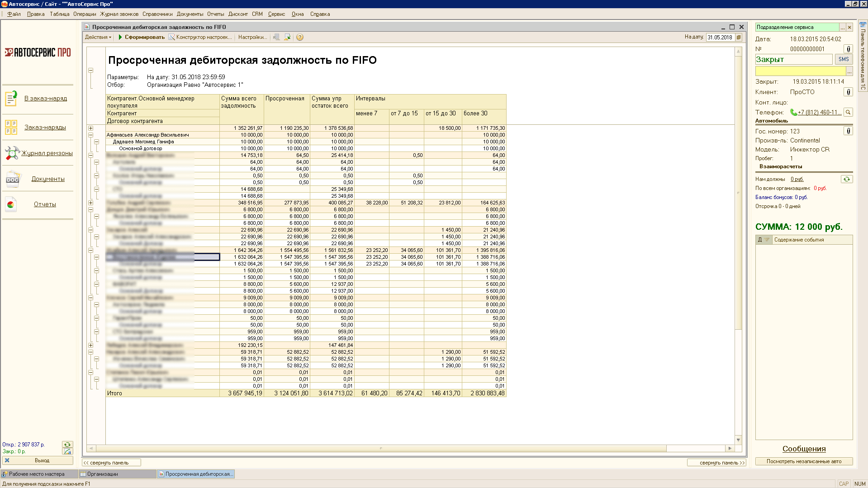Click the report's vertical scrollbar down arrow
The width and height of the screenshot is (868, 488).
click(738, 440)
